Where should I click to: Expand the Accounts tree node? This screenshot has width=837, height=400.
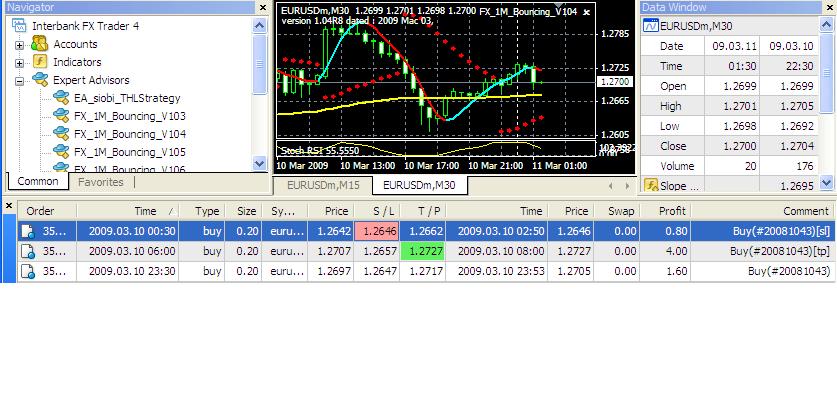click(x=20, y=45)
